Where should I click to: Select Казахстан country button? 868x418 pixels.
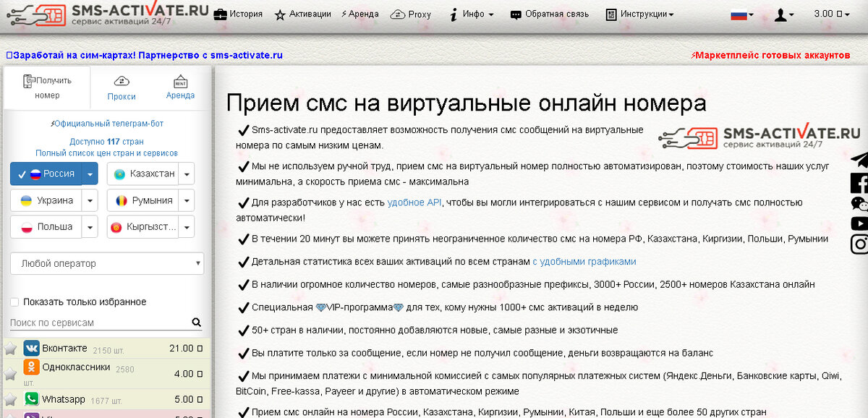(x=142, y=174)
